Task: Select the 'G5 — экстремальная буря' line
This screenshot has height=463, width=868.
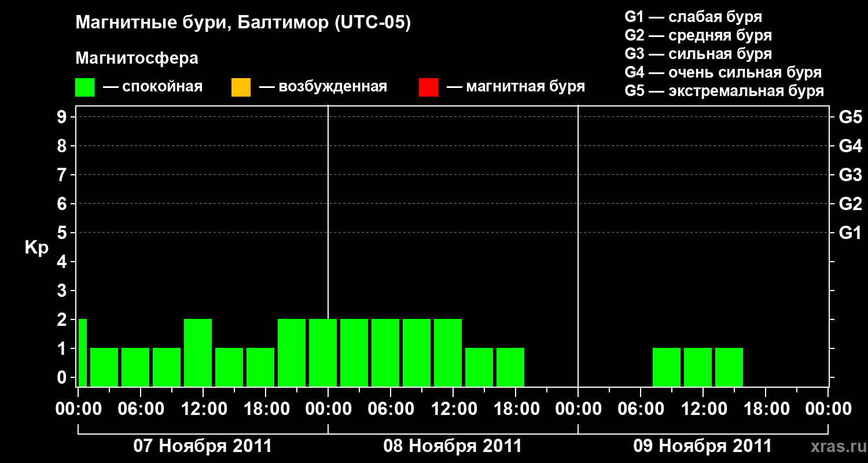Action: [x=724, y=91]
